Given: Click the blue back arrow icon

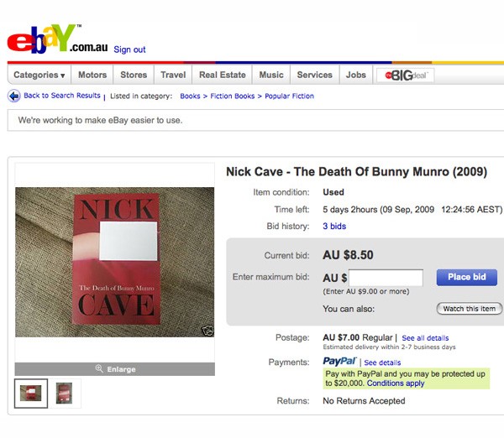Looking at the screenshot, I should coord(13,96).
